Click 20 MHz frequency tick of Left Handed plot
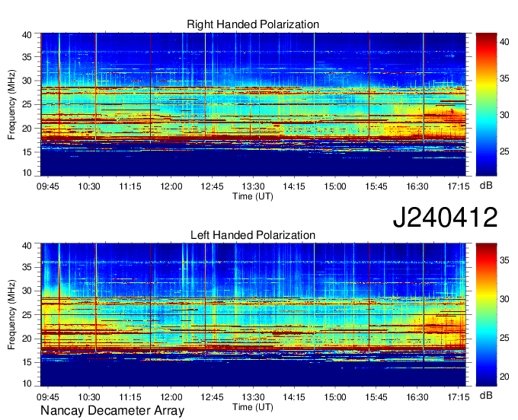The width and height of the screenshot is (518, 420). 27,339
